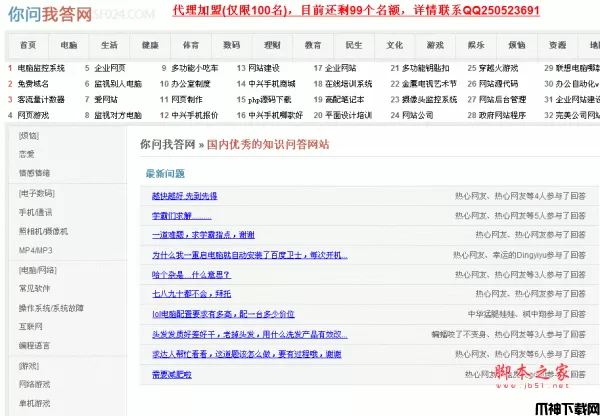Select the 恋爱 category in the sidebar
Screen dimensions: 600x416
pyautogui.click(x=27, y=154)
